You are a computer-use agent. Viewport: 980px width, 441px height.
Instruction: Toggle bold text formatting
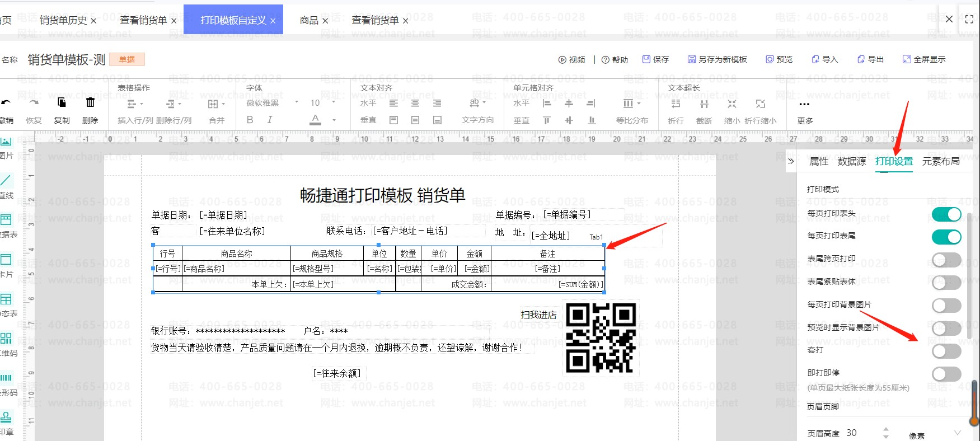pyautogui.click(x=250, y=120)
